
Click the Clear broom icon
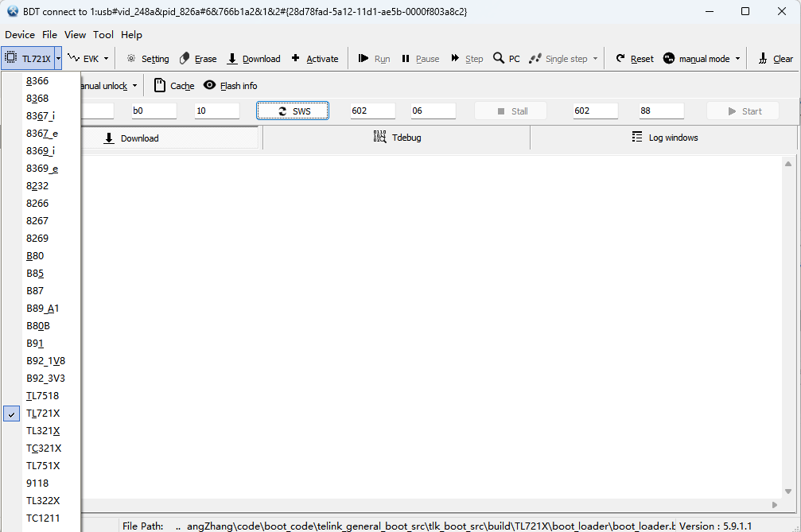[x=763, y=59]
